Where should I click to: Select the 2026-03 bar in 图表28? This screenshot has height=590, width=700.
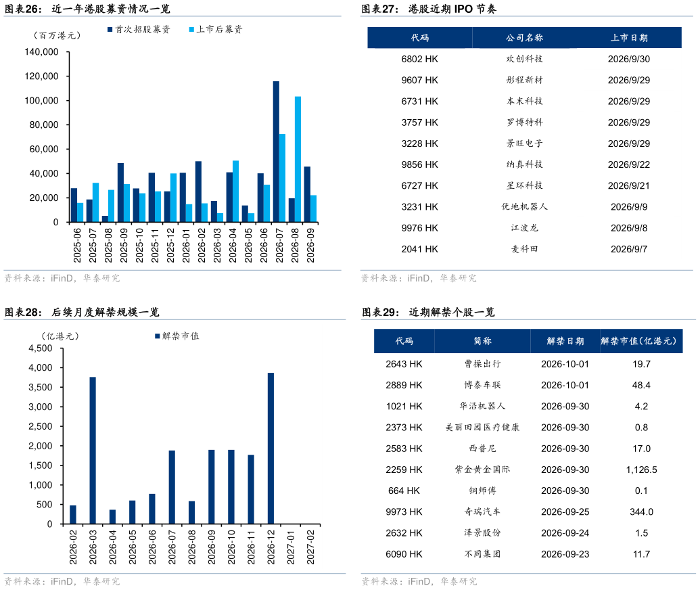click(x=93, y=450)
